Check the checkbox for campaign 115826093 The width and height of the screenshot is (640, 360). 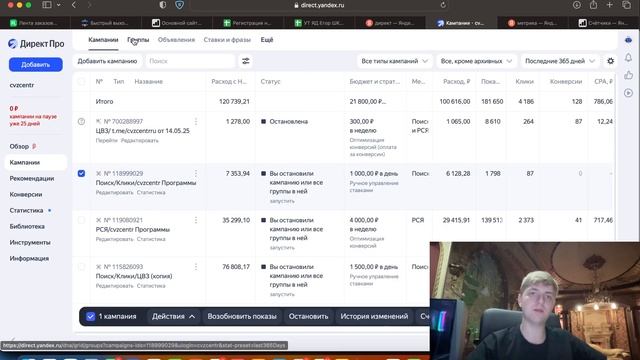[x=81, y=267]
